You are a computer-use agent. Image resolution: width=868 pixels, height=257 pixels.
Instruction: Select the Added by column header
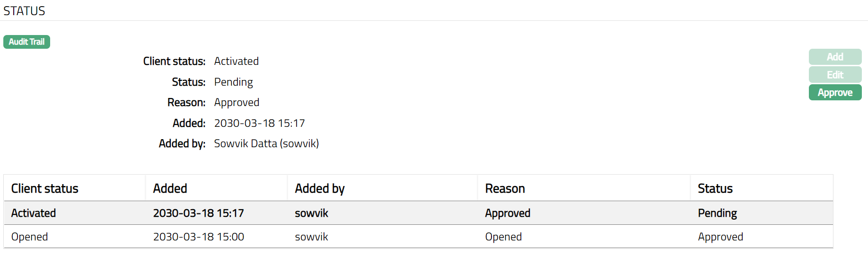pyautogui.click(x=320, y=188)
